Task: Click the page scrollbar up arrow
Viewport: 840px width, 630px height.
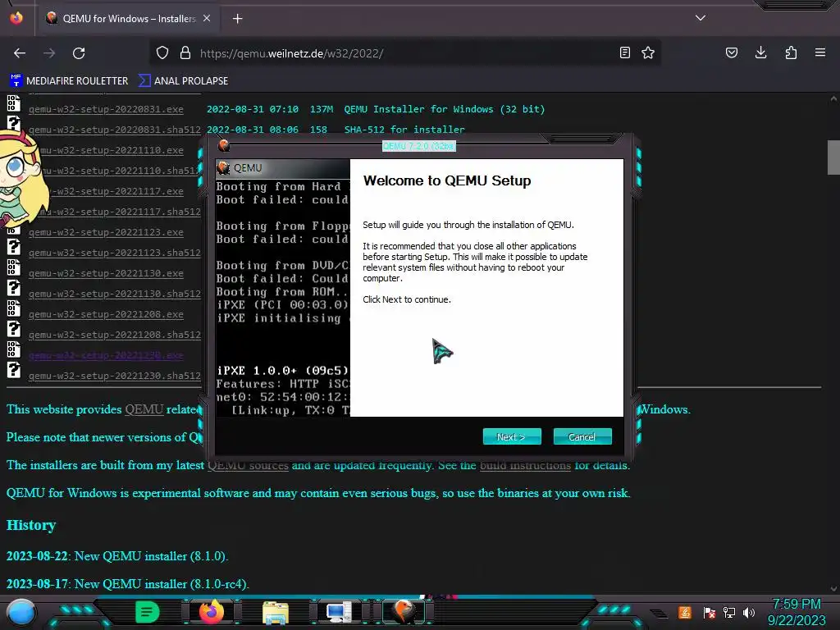Action: 833,99
